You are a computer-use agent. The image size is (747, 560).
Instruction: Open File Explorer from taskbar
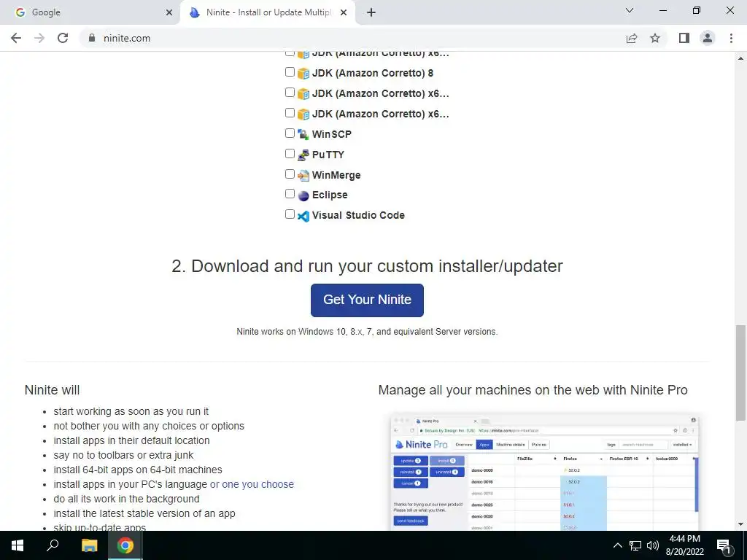tap(89, 545)
